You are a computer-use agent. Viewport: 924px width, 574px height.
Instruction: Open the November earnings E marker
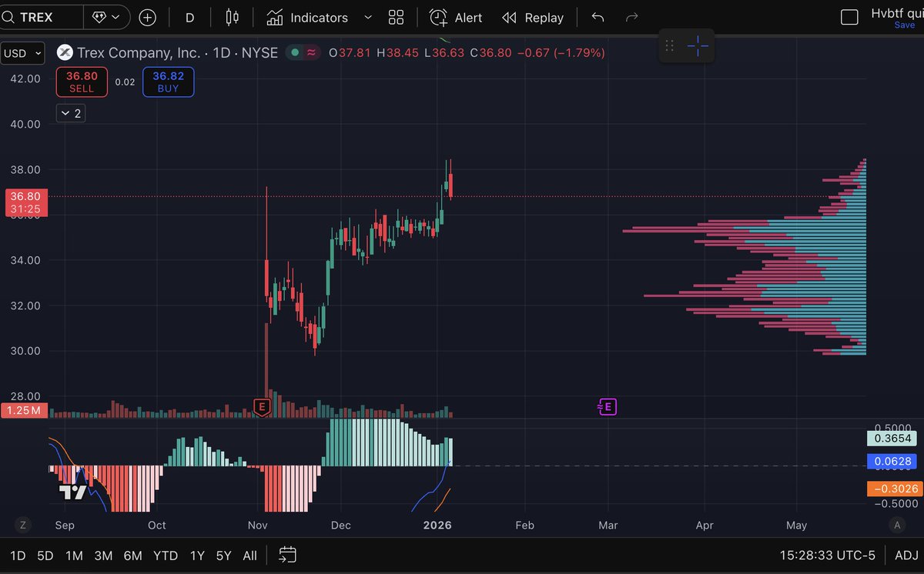coord(262,406)
